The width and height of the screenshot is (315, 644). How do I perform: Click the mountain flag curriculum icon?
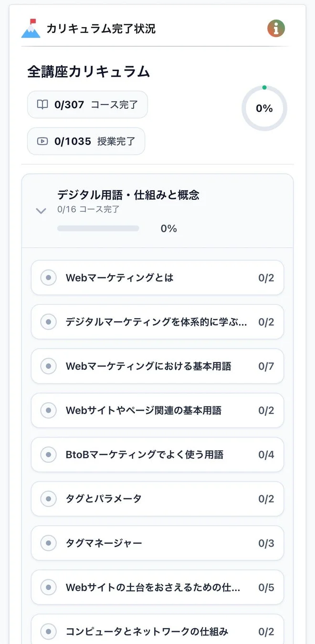(x=31, y=28)
